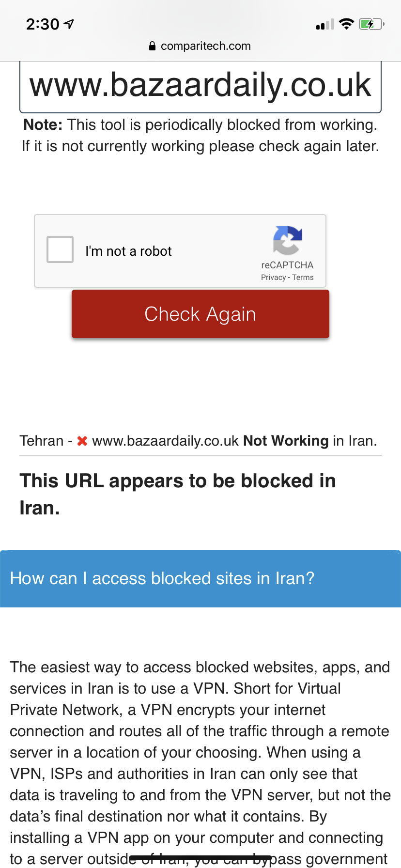The width and height of the screenshot is (401, 868).
Task: Tick the "I'm not a robot" checkbox
Action: pyautogui.click(x=60, y=249)
